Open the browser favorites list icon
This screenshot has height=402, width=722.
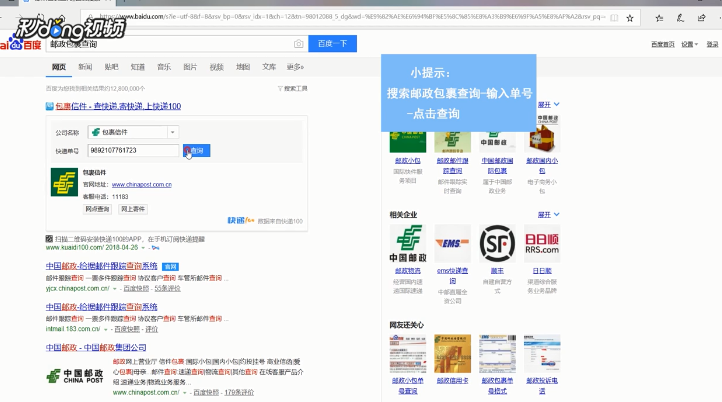point(659,18)
